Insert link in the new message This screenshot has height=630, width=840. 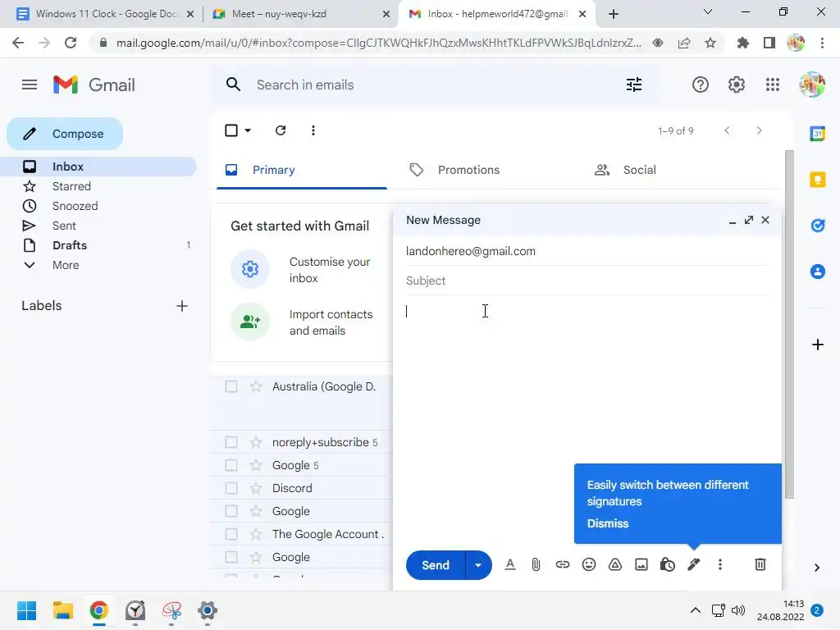562,564
